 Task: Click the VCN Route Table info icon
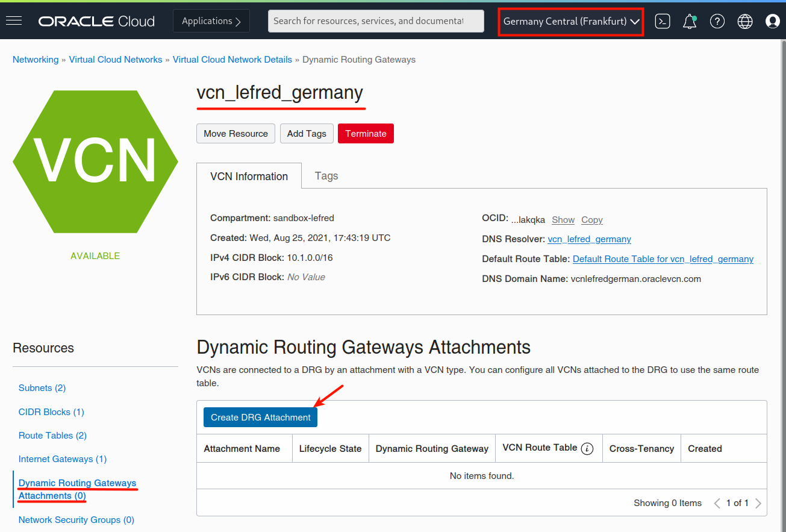[587, 448]
